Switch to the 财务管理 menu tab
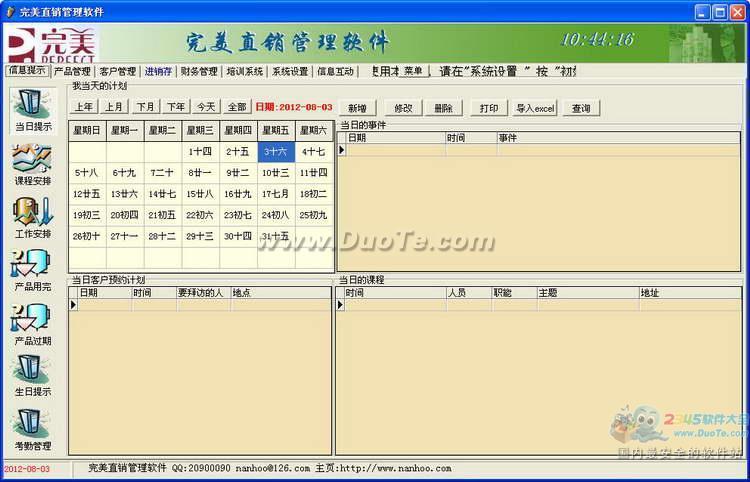 pyautogui.click(x=199, y=72)
